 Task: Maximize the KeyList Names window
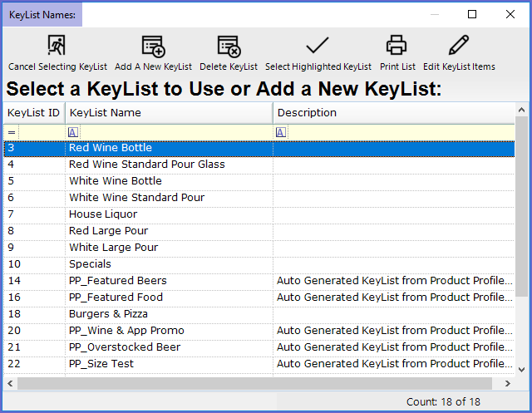coord(472,14)
